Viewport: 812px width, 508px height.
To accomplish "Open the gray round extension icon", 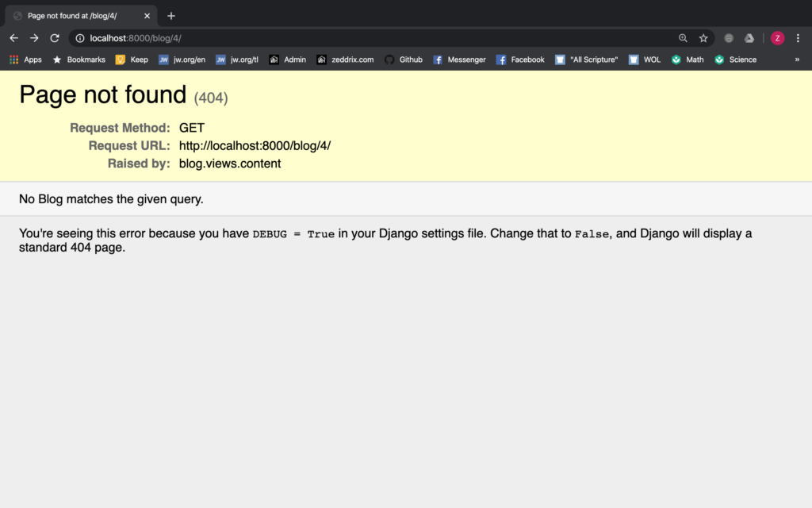I will [729, 38].
